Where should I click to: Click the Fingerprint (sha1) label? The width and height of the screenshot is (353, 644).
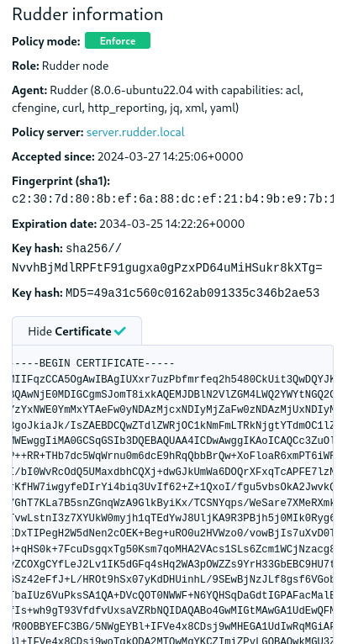[x=61, y=181]
